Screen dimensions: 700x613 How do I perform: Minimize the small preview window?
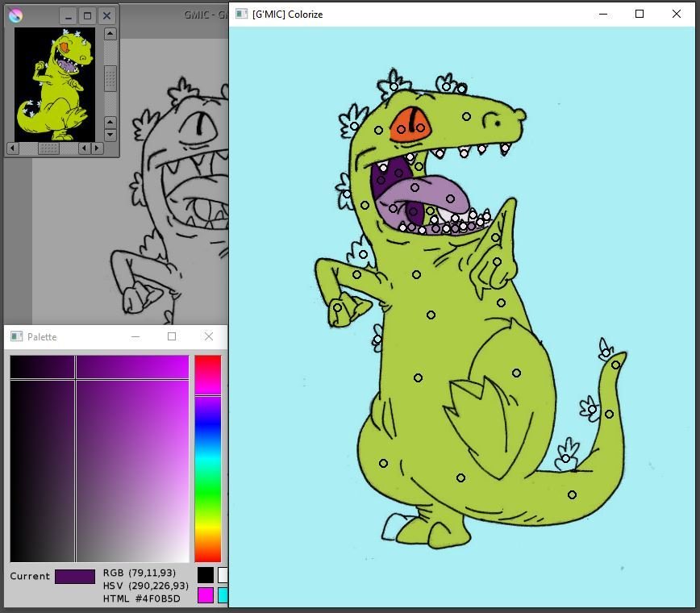pyautogui.click(x=69, y=16)
